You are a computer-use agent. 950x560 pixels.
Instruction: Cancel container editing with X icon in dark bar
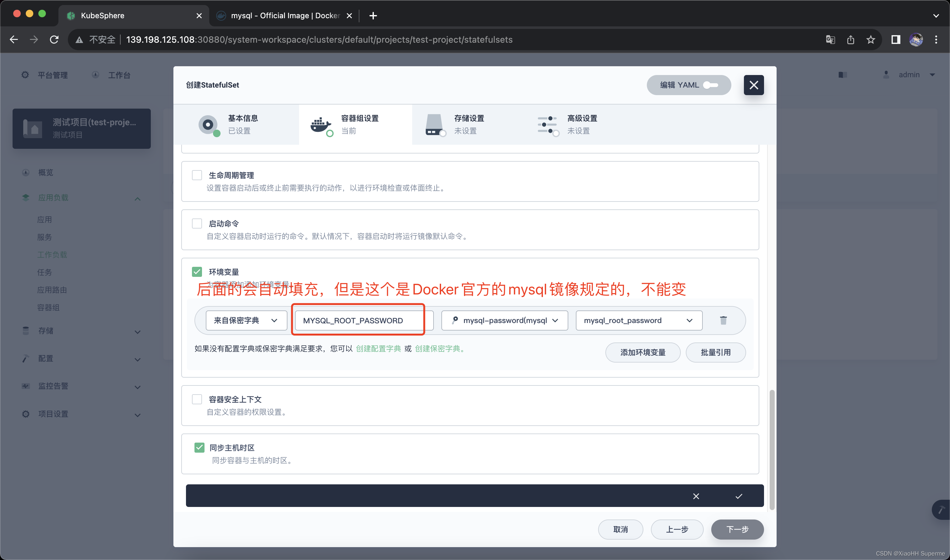point(696,496)
